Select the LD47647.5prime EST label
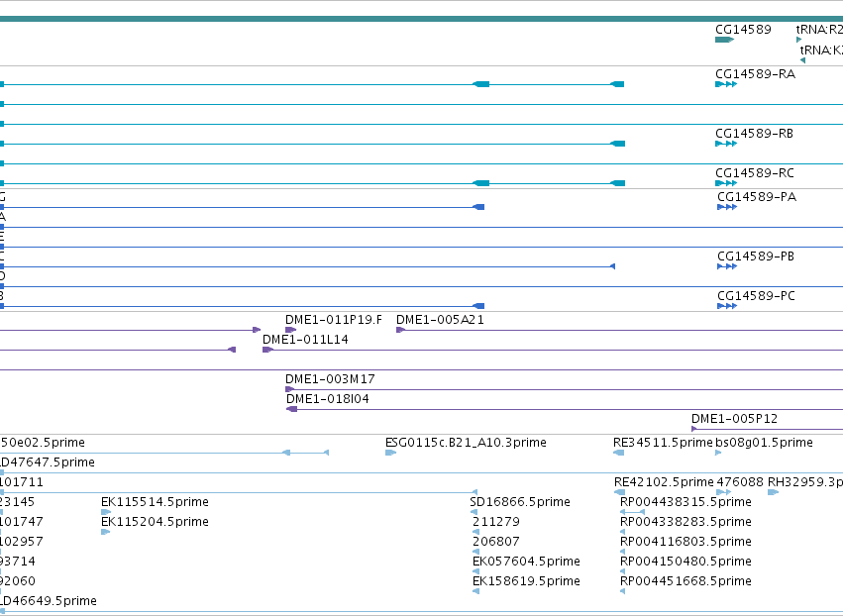The height and width of the screenshot is (616, 843). click(48, 462)
